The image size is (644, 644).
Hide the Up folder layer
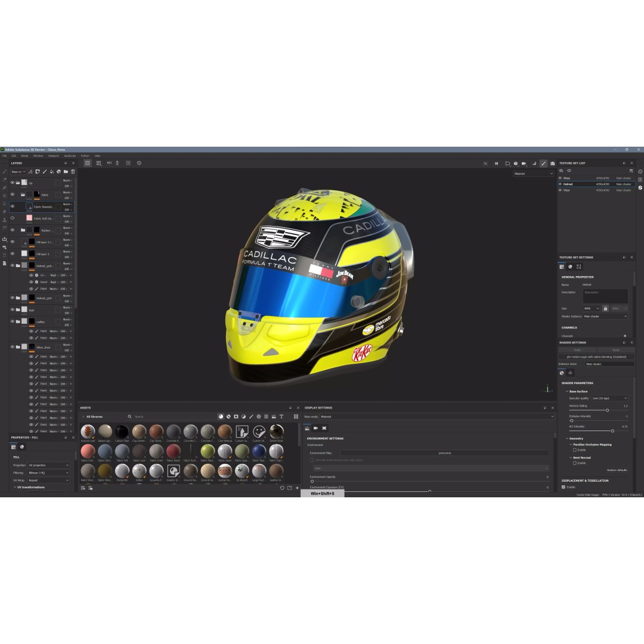click(x=13, y=183)
